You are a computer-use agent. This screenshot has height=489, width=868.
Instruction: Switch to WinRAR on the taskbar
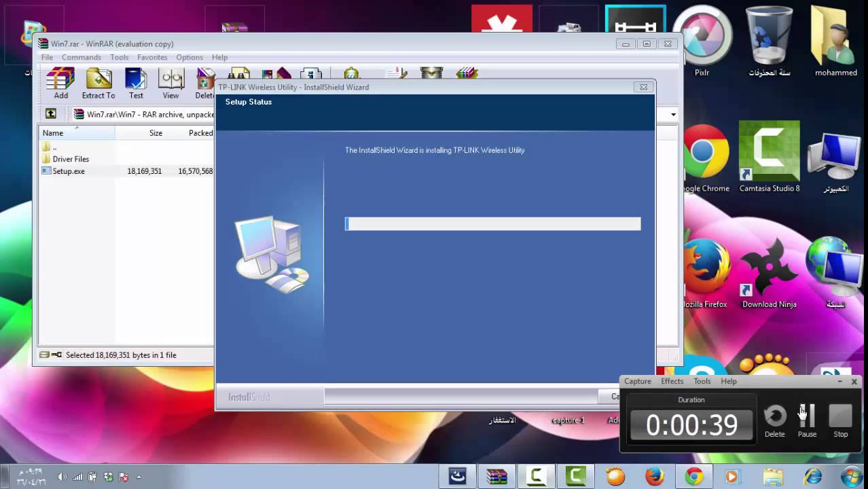496,476
